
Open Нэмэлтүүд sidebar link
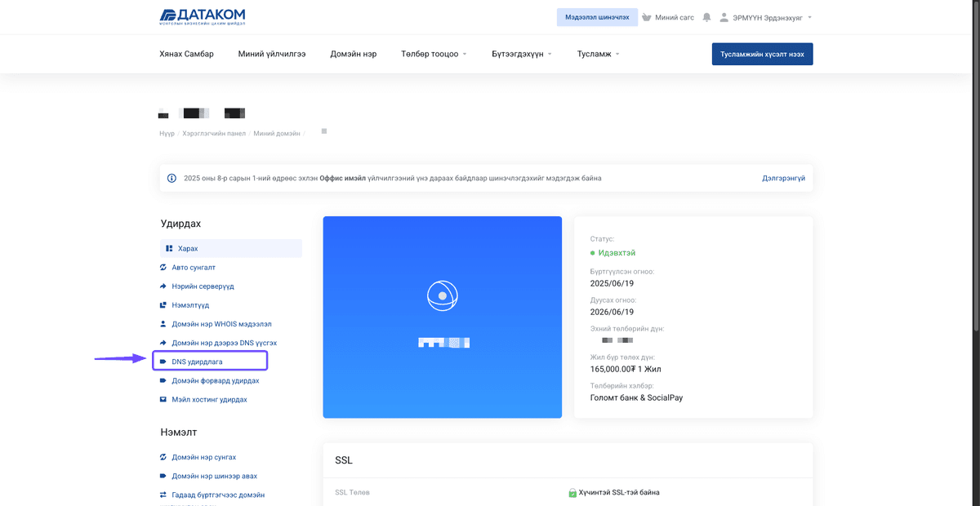pyautogui.click(x=190, y=305)
